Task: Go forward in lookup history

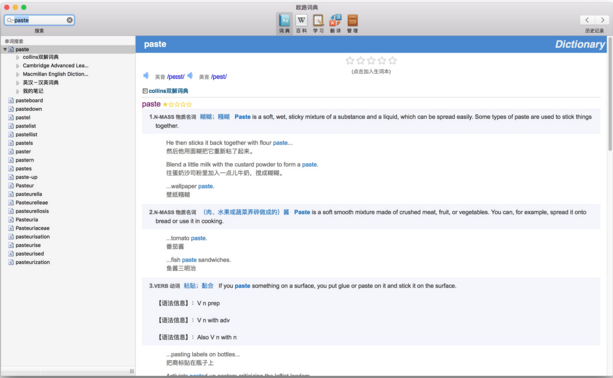Action: 602,20
